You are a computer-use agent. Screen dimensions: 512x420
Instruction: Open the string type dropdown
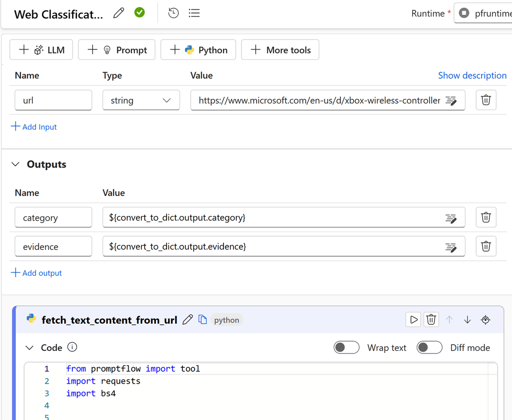tap(141, 100)
